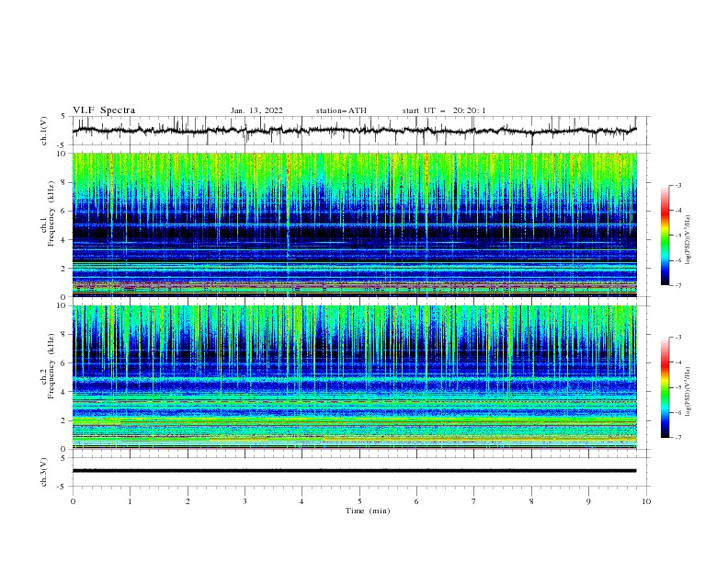Click time axis tick label '3'
728x563 pixels.
coord(245,501)
